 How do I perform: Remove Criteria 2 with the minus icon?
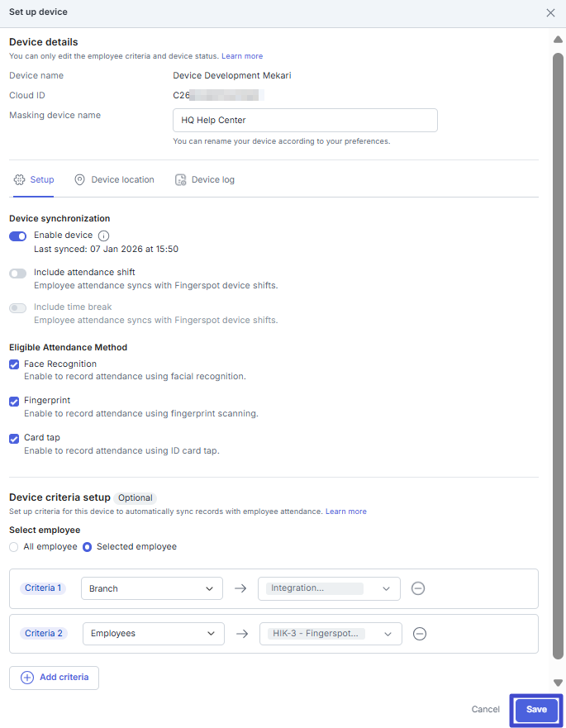pos(420,634)
